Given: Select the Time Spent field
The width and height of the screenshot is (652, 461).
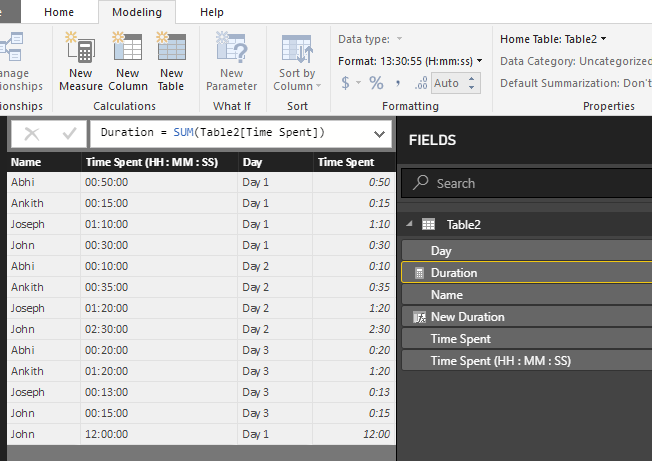Looking at the screenshot, I should [x=526, y=339].
